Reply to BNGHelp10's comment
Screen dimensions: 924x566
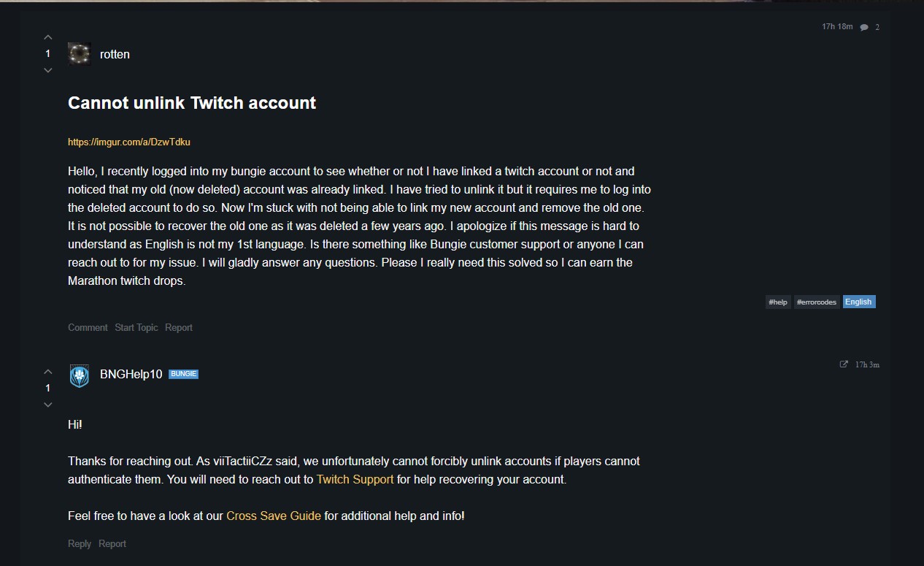(80, 544)
